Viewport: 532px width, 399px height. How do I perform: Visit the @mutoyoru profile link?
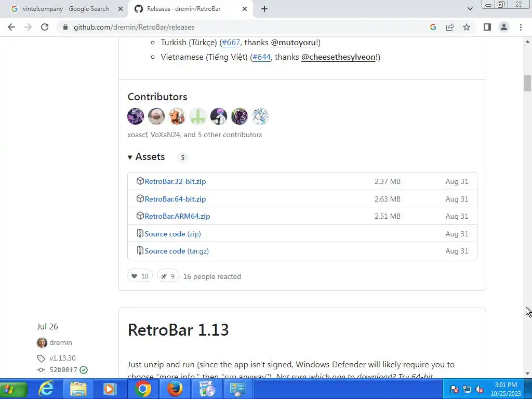[294, 43]
